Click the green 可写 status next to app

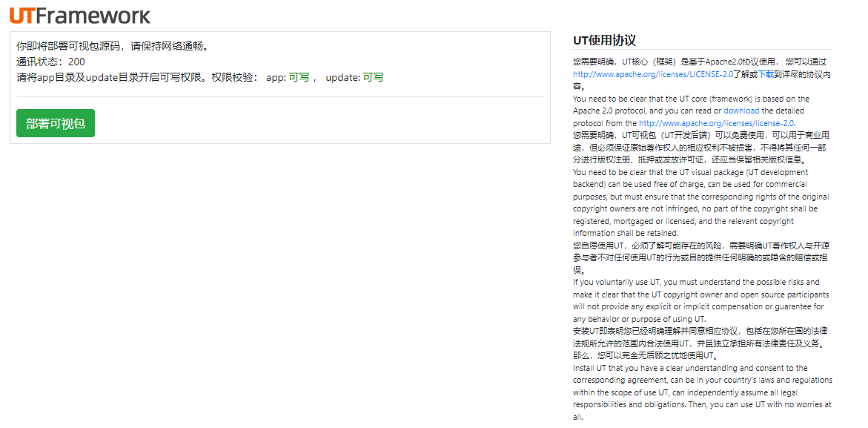tap(299, 77)
